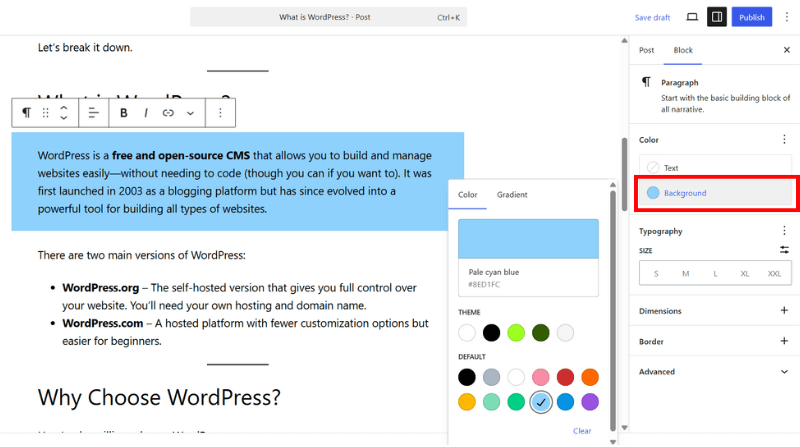Select the amber yellow default swatch
This screenshot has width=800, height=447.
pos(467,402)
